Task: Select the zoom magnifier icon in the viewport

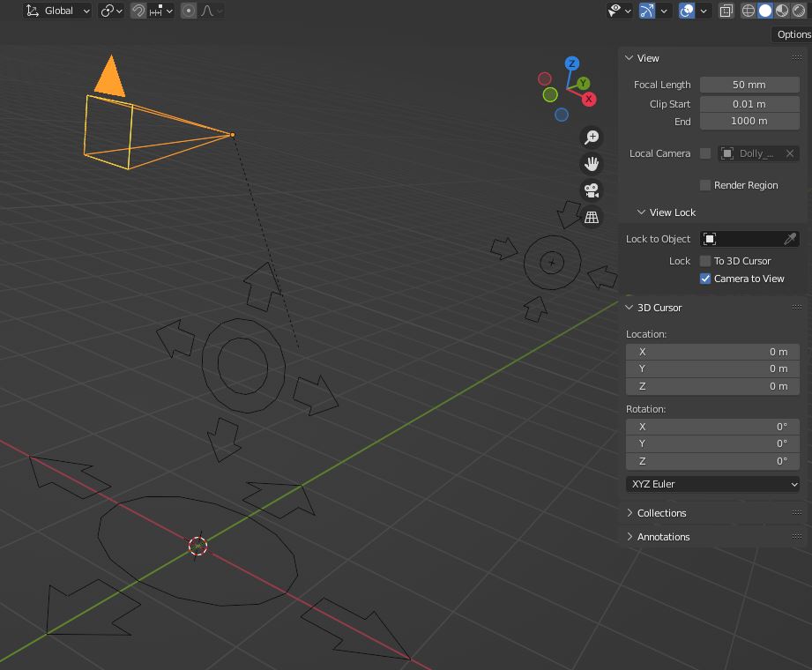Action: click(592, 138)
